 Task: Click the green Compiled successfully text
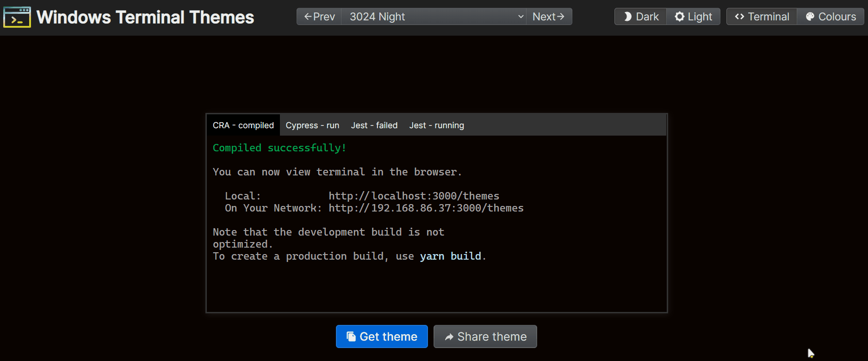[x=279, y=148]
